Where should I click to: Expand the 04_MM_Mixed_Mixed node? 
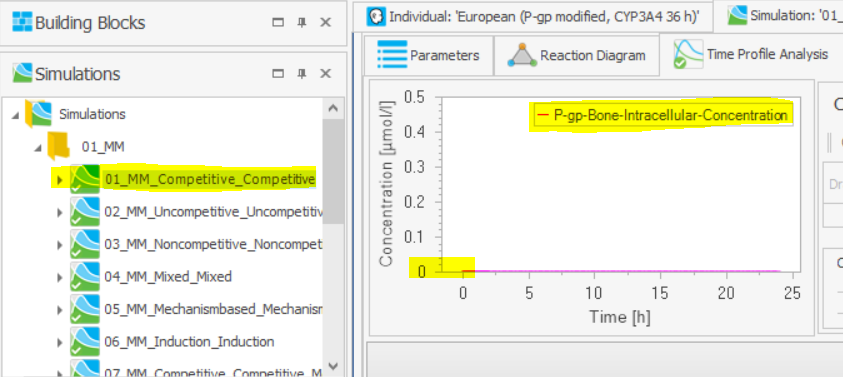click(x=60, y=277)
